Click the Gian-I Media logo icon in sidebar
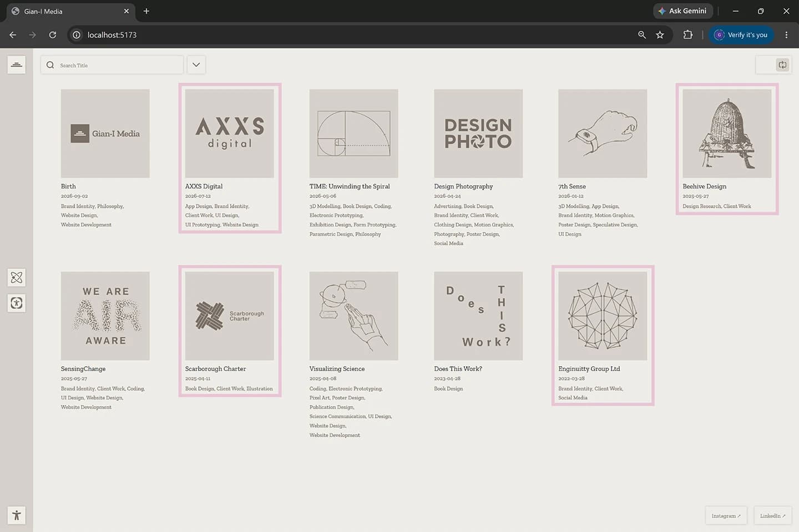 pos(17,65)
